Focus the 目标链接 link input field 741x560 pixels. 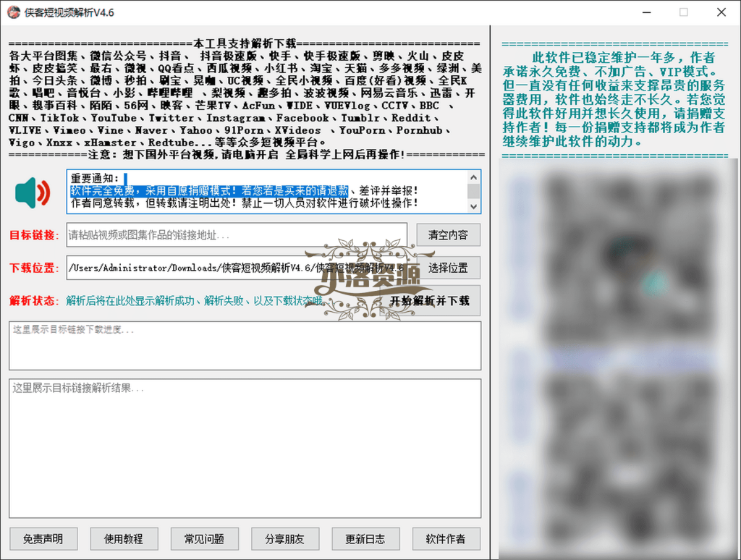237,235
